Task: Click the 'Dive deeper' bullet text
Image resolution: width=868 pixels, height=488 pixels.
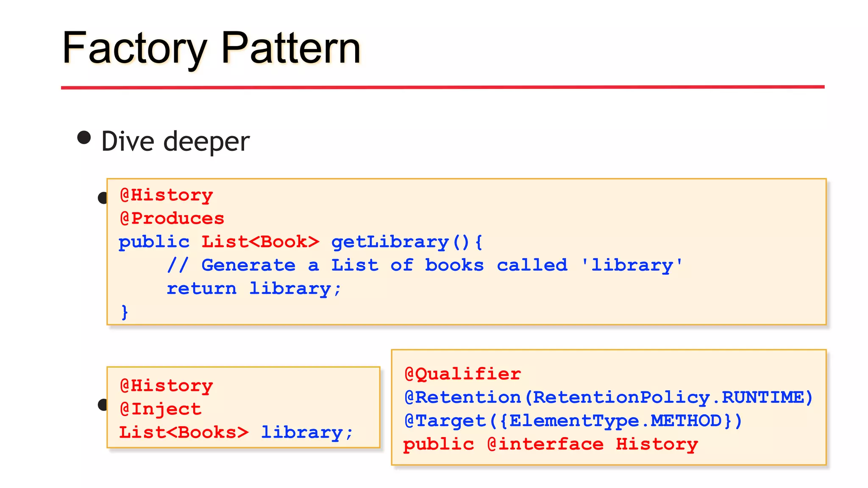Action: coord(175,141)
